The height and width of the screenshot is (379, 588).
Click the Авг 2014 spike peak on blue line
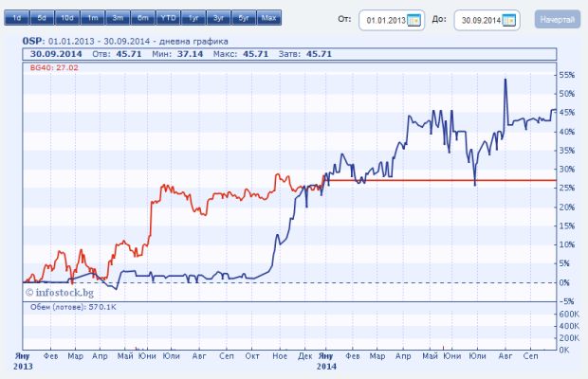[x=505, y=80]
